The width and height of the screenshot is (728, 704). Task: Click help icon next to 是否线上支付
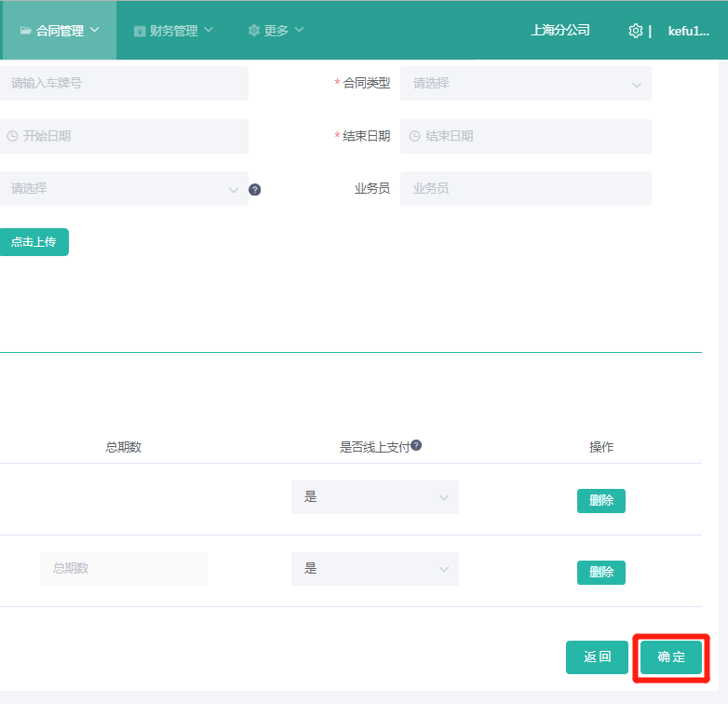(x=416, y=445)
